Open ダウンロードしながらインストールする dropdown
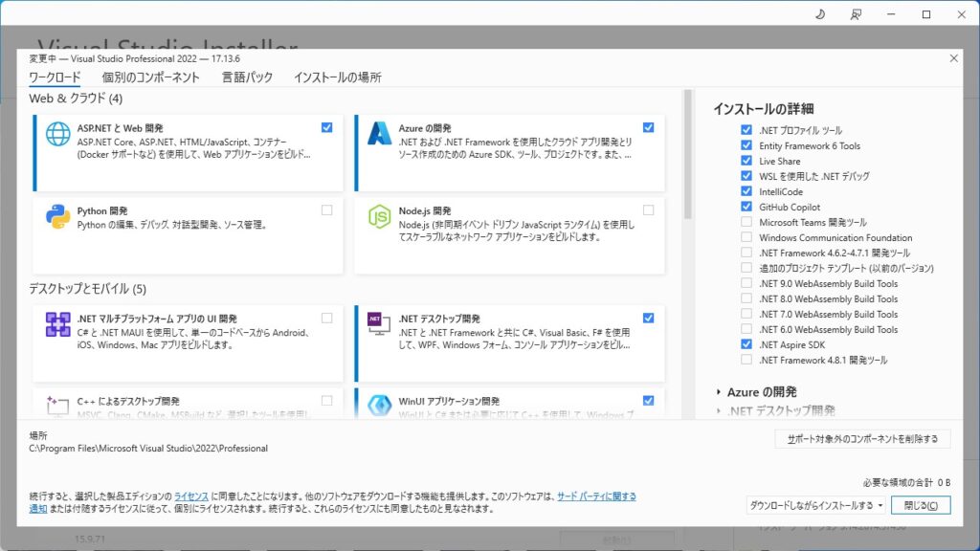980x551 pixels. click(x=815, y=505)
